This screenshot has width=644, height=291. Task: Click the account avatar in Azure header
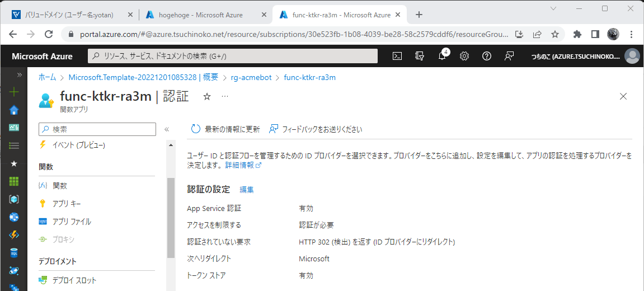tap(632, 57)
